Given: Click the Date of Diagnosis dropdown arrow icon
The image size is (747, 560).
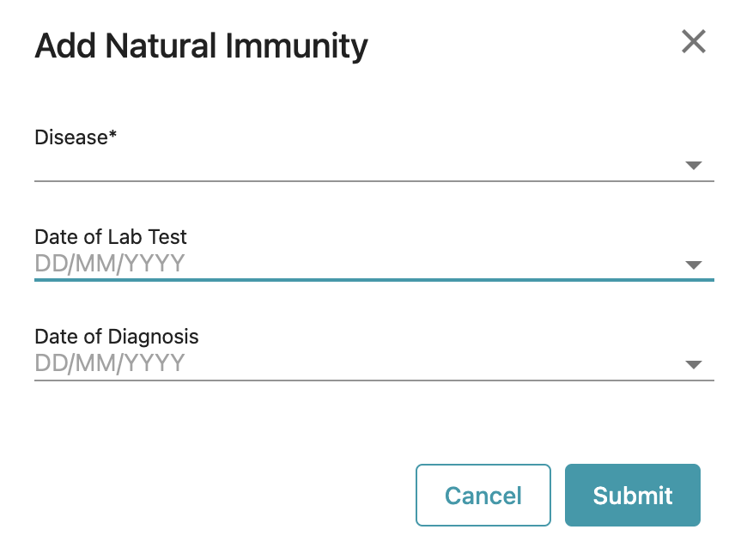Looking at the screenshot, I should 694,363.
